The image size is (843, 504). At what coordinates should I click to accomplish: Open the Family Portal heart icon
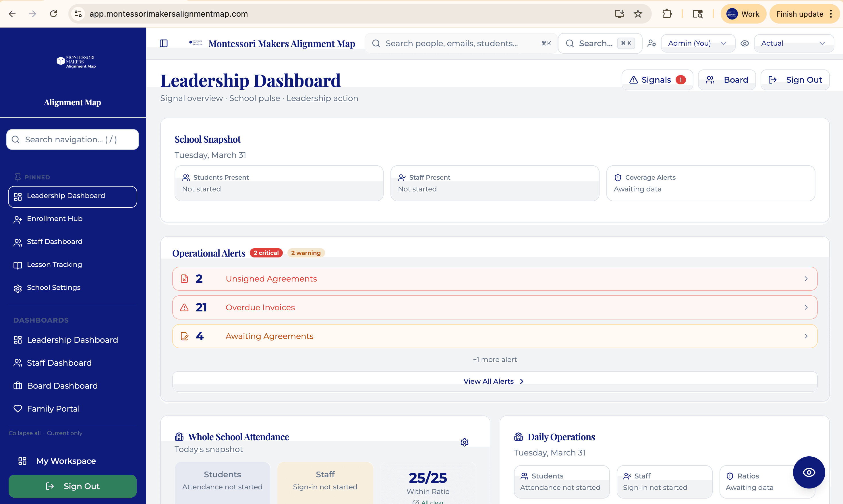[x=18, y=408]
